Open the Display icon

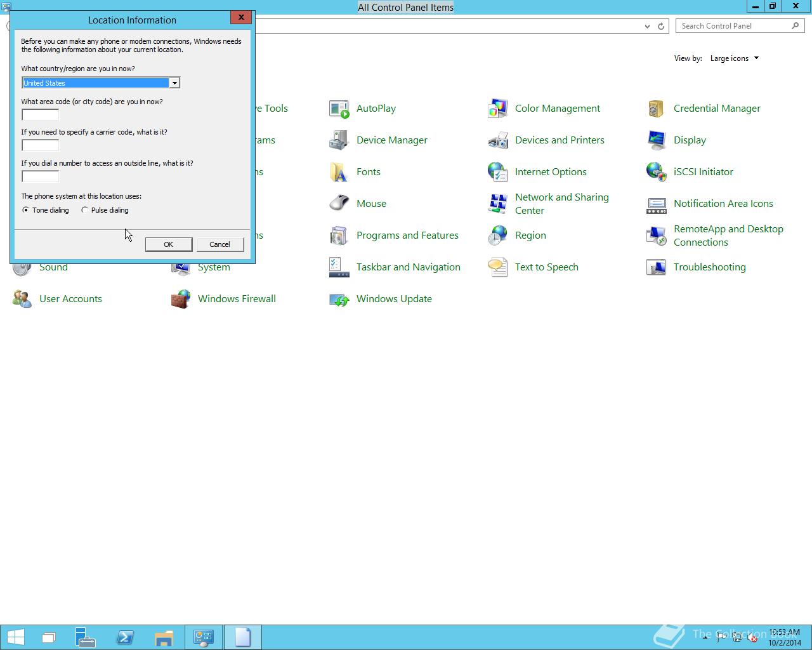click(x=657, y=140)
